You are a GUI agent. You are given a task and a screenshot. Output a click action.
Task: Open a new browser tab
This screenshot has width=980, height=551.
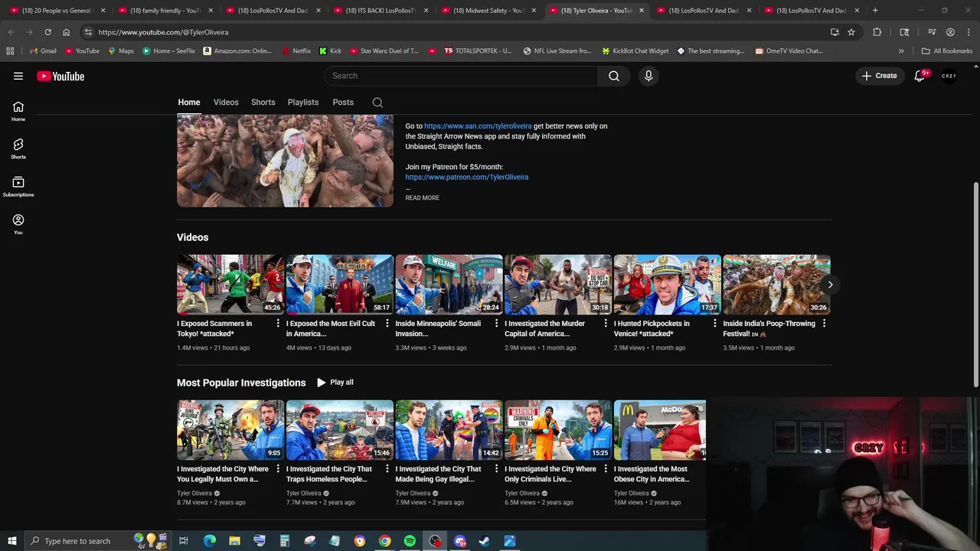point(875,11)
